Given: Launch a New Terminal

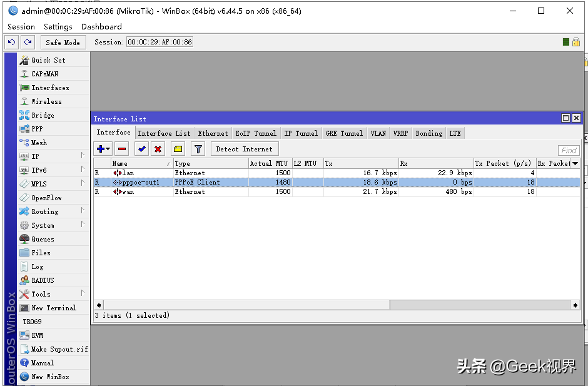Looking at the screenshot, I should click(x=54, y=308).
